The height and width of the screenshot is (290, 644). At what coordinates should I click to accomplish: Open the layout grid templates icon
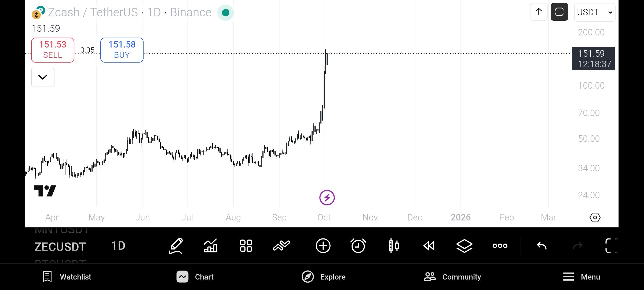point(246,246)
